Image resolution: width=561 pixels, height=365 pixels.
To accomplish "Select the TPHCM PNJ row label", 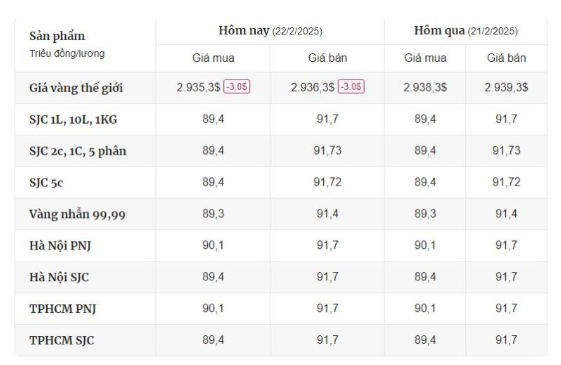I will (63, 308).
